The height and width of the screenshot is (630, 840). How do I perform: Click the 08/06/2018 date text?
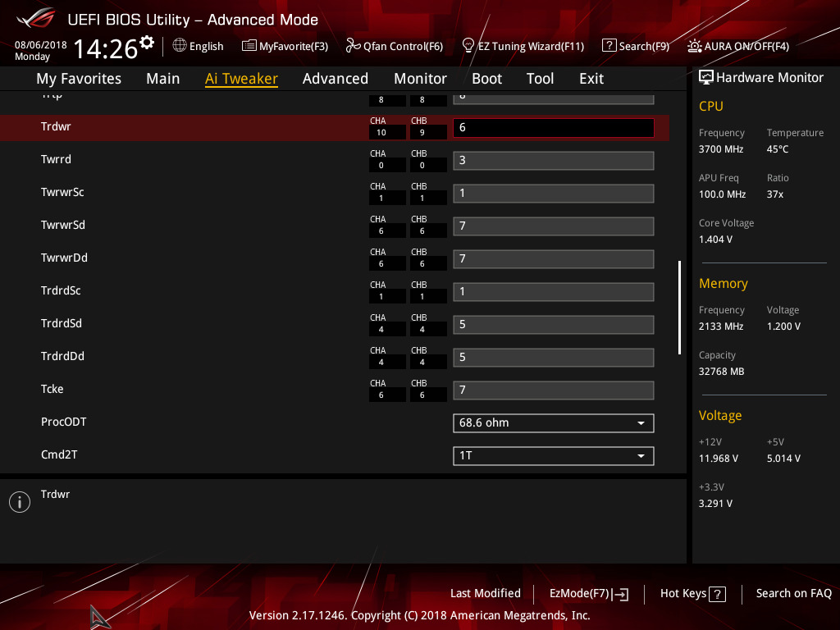[x=41, y=44]
